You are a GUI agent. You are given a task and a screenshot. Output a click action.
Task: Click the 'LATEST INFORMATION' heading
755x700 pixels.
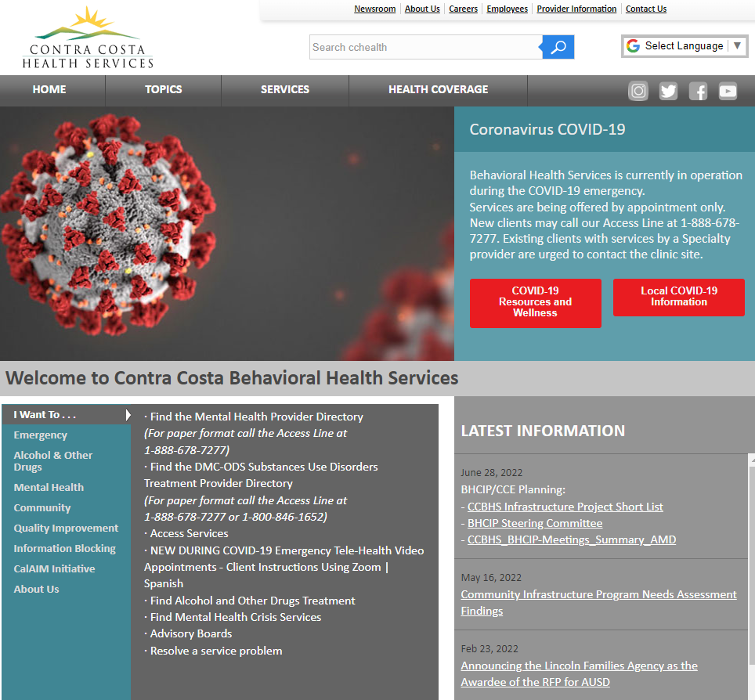tap(543, 431)
